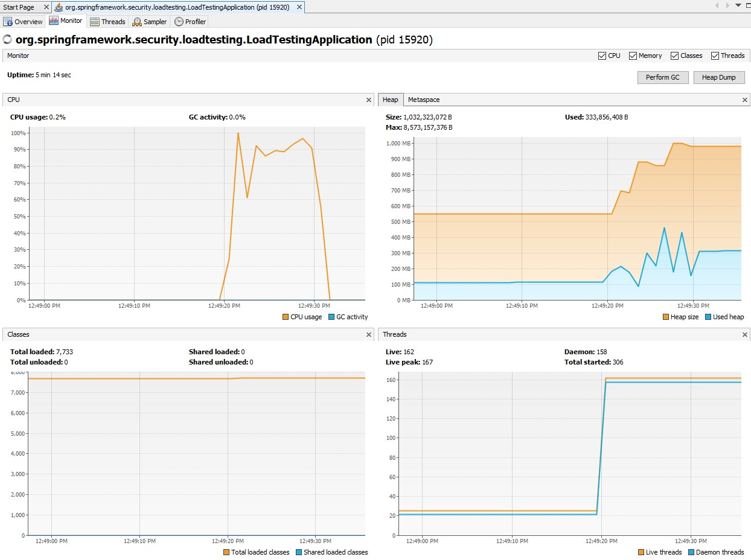Switch to the Overview view icon
This screenshot has height=560, width=751.
click(x=8, y=21)
